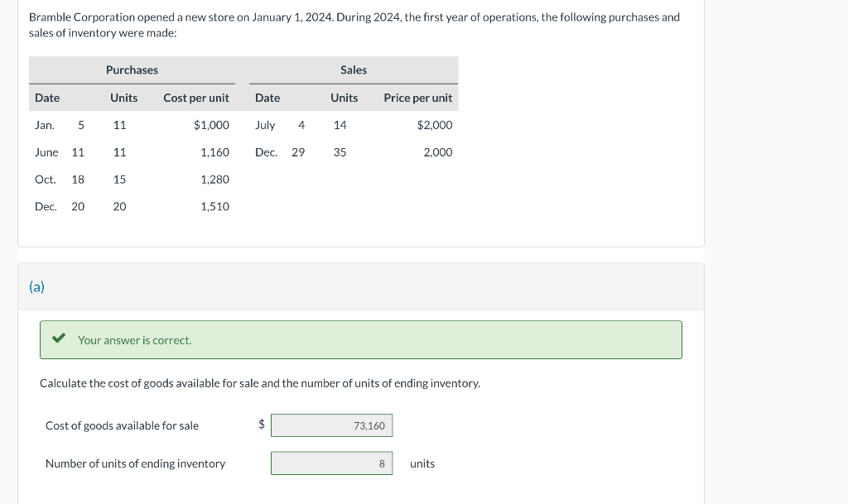Click the value 8 in the units box
848x504 pixels.
[x=380, y=463]
